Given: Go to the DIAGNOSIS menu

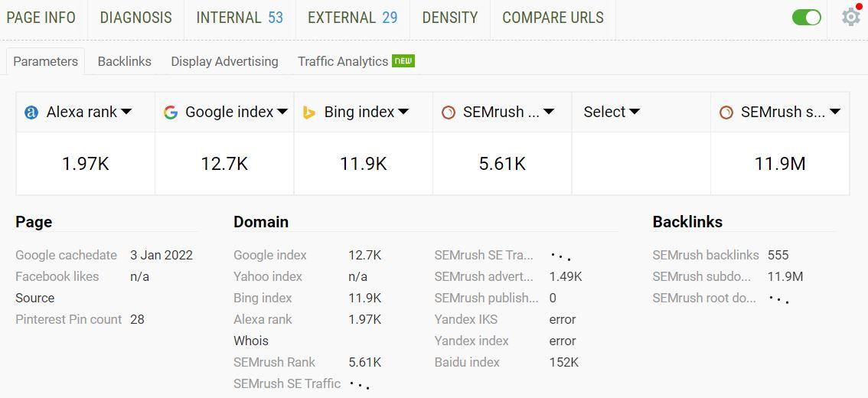Looking at the screenshot, I should click(135, 18).
